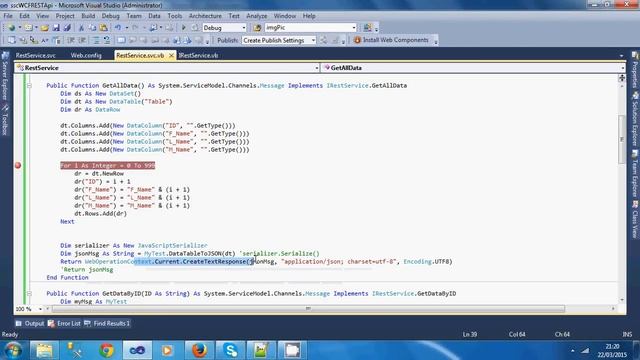Open the Toolbox side panel
The width and height of the screenshot is (640, 360).
tap(5, 120)
